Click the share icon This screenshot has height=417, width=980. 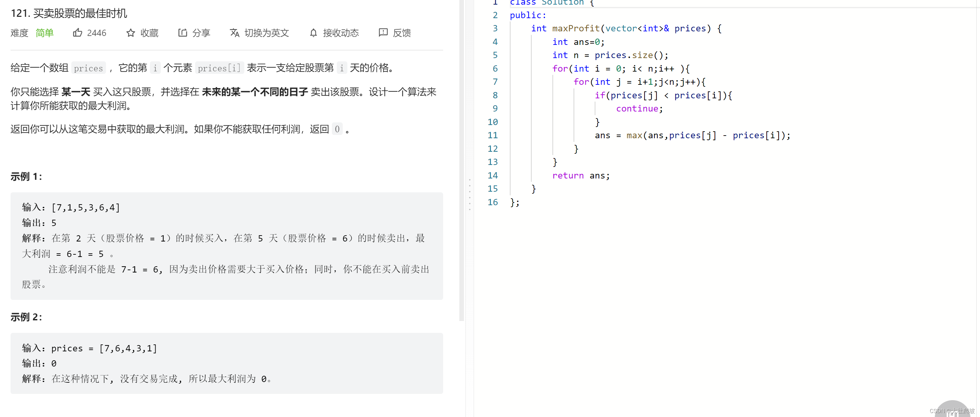click(x=183, y=33)
